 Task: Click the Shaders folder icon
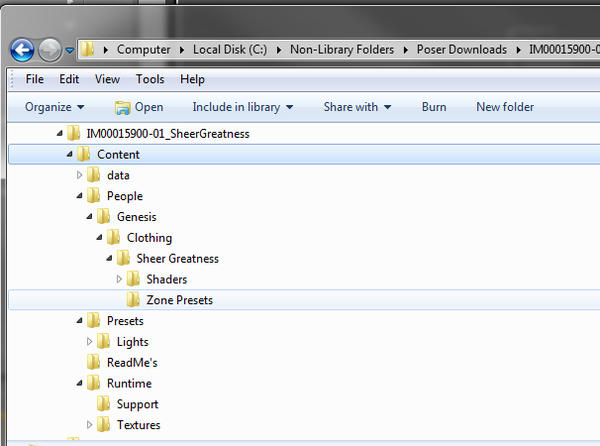pyautogui.click(x=133, y=279)
